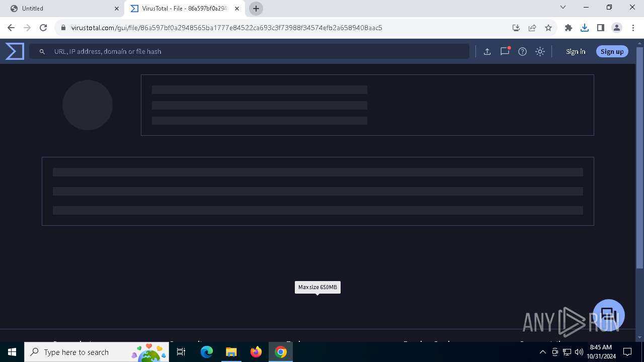Focus the URL, IP, domain or hash search field
644x362 pixels.
coord(249,51)
